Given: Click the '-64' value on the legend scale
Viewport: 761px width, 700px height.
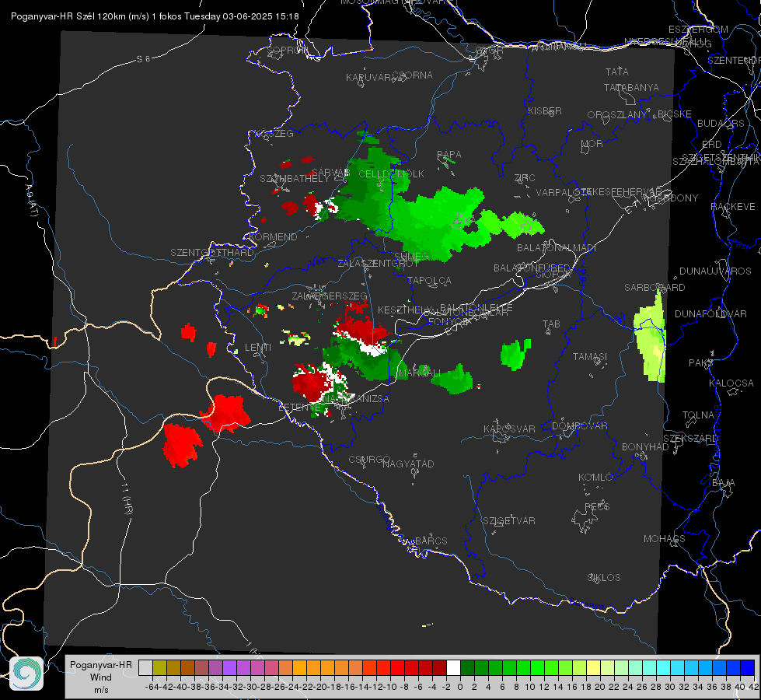Looking at the screenshot, I should coord(152,687).
